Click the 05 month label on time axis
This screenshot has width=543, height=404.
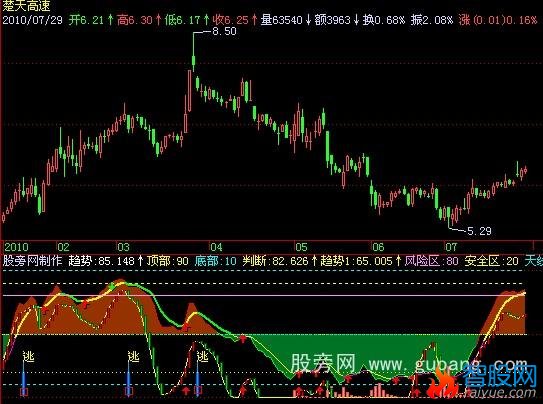(x=301, y=247)
